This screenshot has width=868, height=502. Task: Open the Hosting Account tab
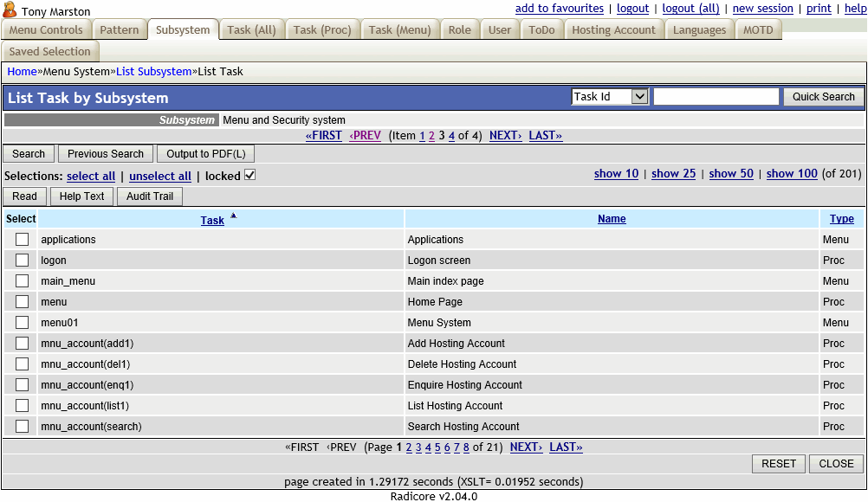coord(613,29)
